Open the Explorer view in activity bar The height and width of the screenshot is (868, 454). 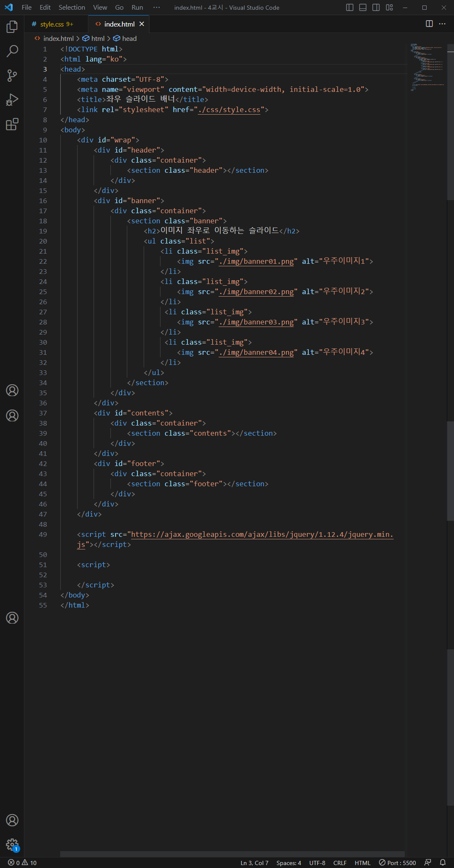click(x=12, y=27)
